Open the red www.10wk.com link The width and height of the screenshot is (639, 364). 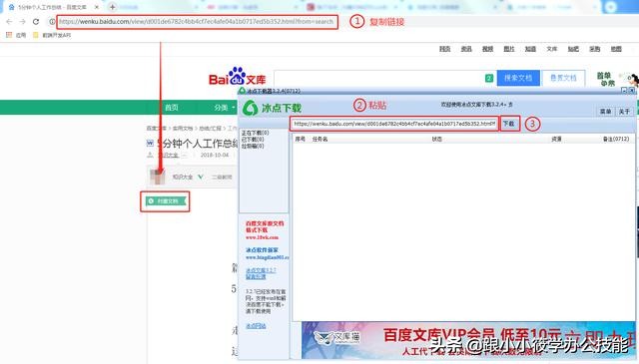click(x=262, y=237)
